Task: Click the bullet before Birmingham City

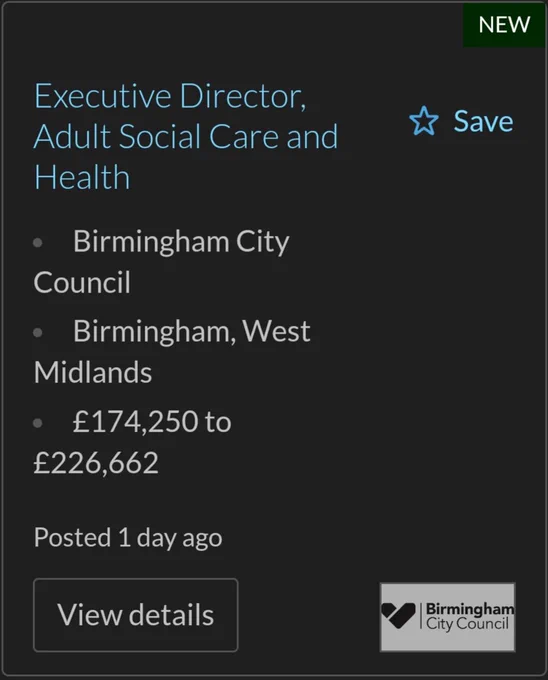Action: click(x=38, y=242)
